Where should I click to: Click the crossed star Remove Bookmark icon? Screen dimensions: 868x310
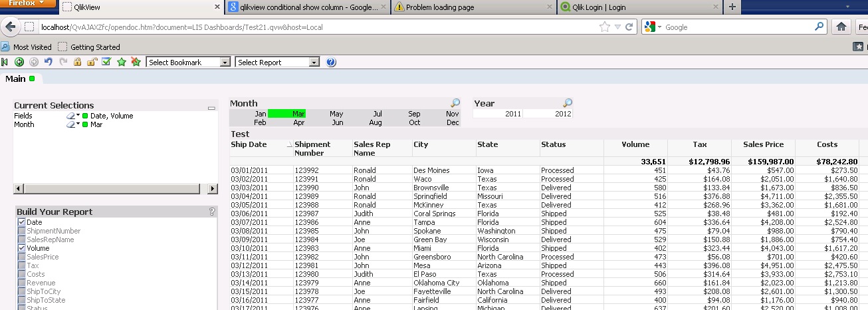pos(136,62)
